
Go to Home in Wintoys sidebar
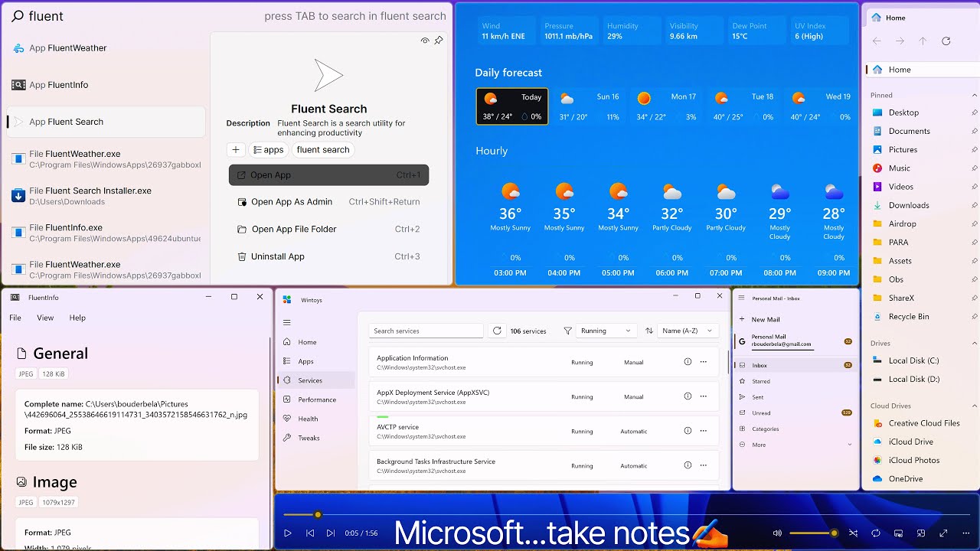[315, 342]
